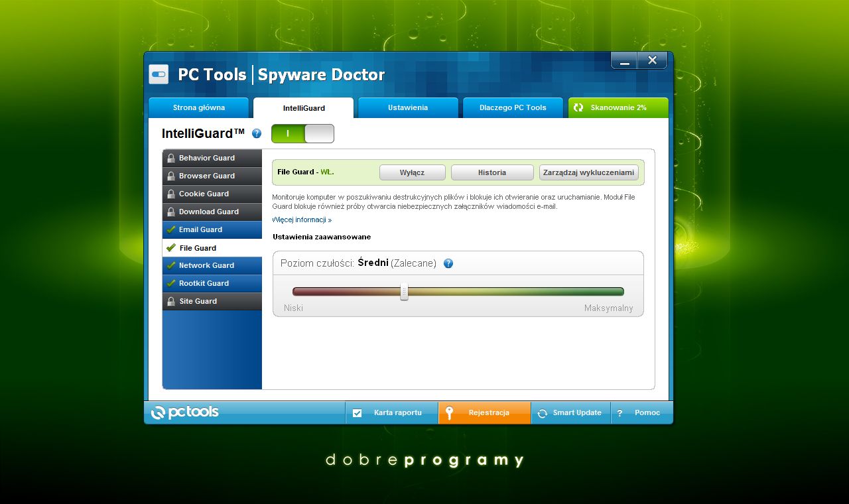
Task: Minimize the Spyware Doctor window
Action: [624, 61]
